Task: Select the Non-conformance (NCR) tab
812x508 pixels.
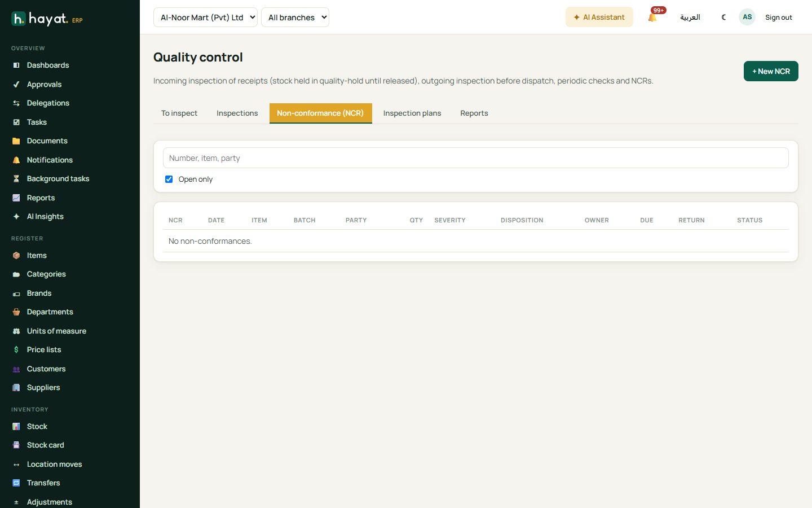Action: point(320,113)
